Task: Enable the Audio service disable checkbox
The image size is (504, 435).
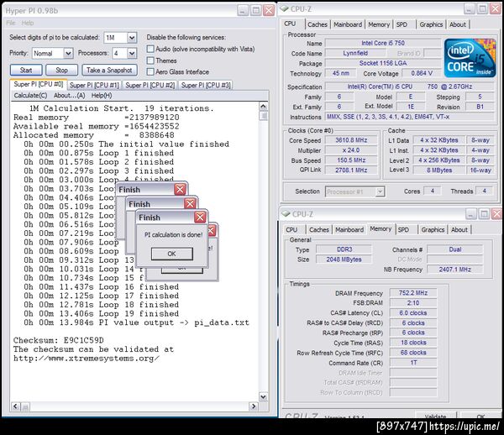Action: coord(150,49)
